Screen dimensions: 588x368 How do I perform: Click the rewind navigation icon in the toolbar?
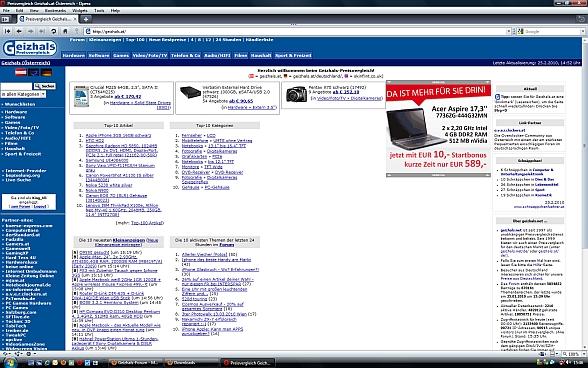click(8, 32)
